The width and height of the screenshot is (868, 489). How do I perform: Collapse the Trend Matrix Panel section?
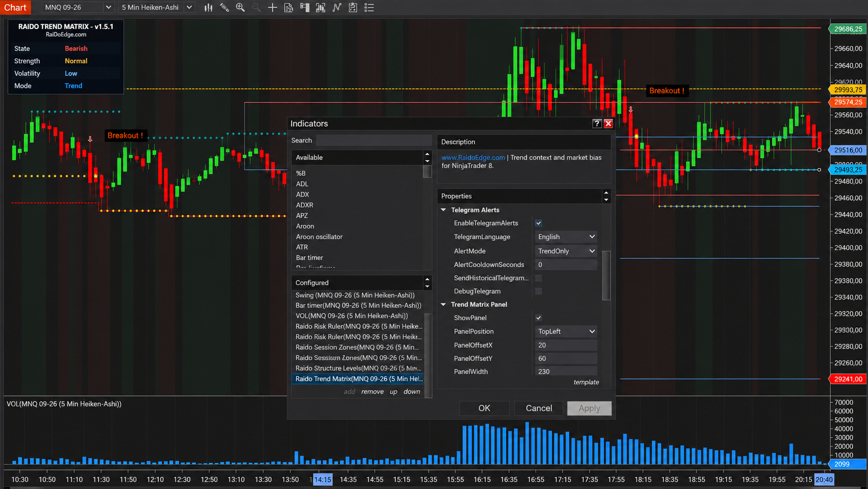443,305
